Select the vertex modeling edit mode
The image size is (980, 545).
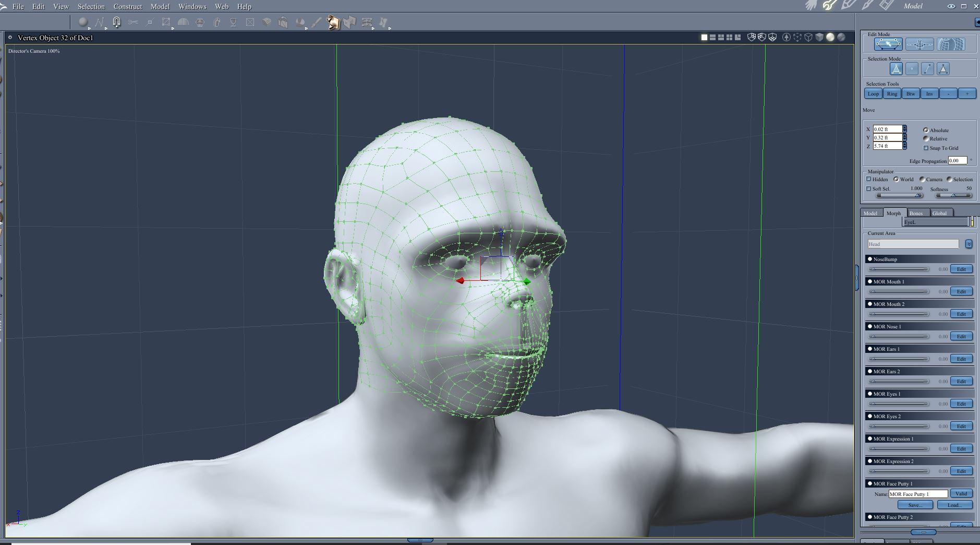point(888,44)
